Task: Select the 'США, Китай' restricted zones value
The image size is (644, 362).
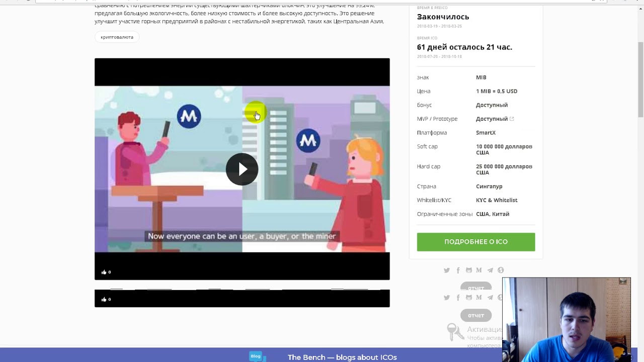Action: pos(493,214)
